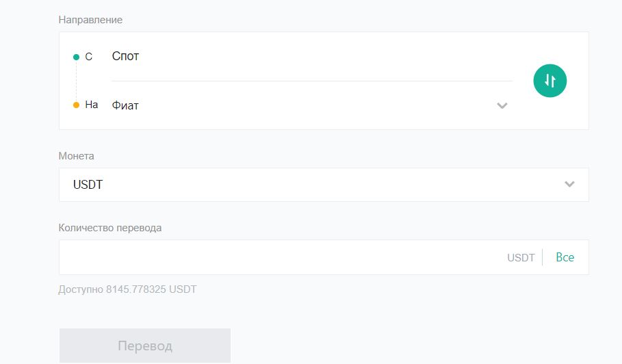Select Все to transfer full balance
Image resolution: width=622 pixels, height=364 pixels.
(x=565, y=257)
